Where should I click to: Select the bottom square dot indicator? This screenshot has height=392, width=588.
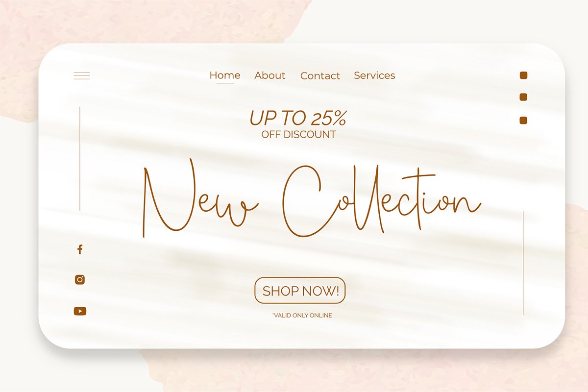(x=523, y=120)
